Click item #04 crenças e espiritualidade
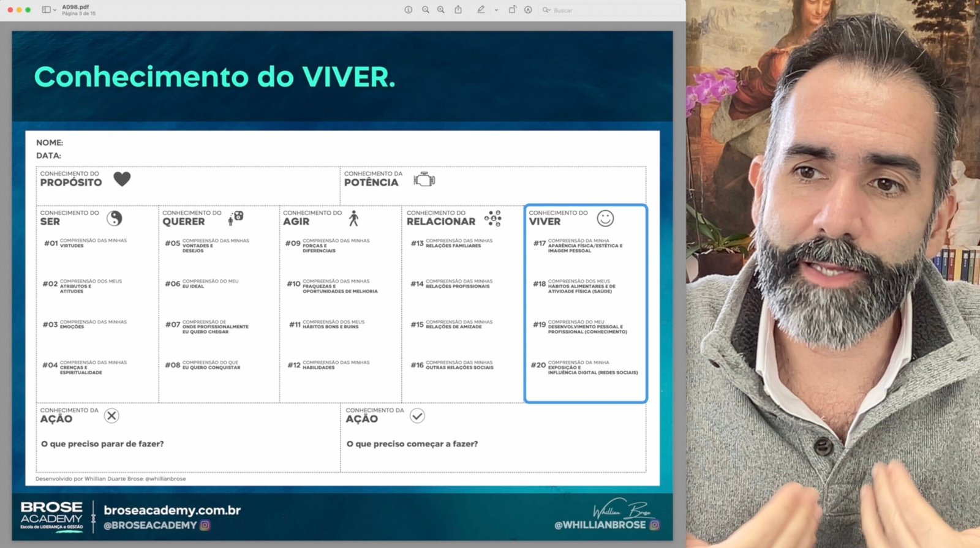This screenshot has width=980, height=548. pos(85,367)
